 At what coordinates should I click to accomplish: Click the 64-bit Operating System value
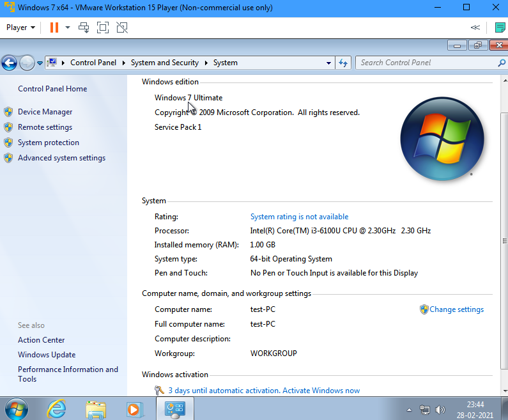291,259
